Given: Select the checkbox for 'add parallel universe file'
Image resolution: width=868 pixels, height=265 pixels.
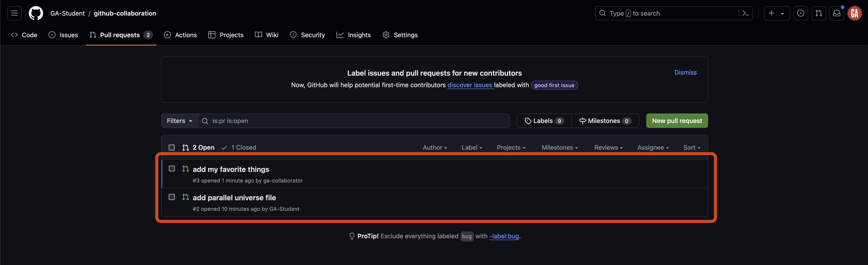Looking at the screenshot, I should [x=172, y=197].
